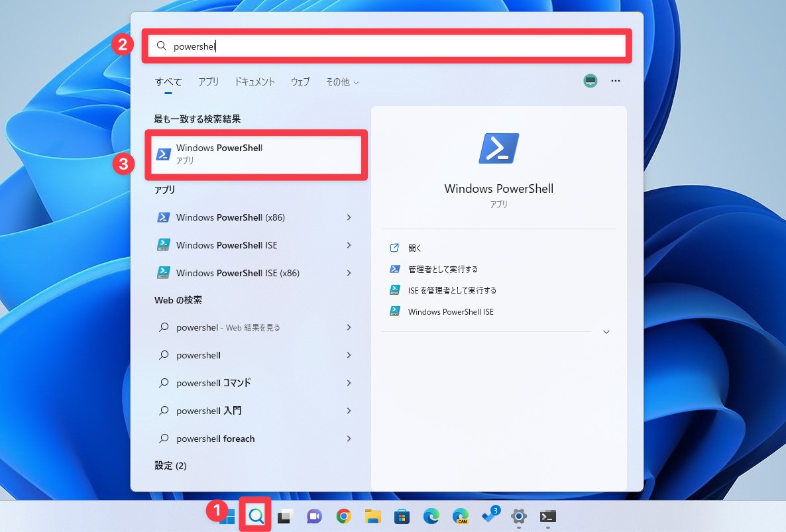Open Microsoft Store from taskbar
Screen dimensions: 786x532
(x=402, y=516)
